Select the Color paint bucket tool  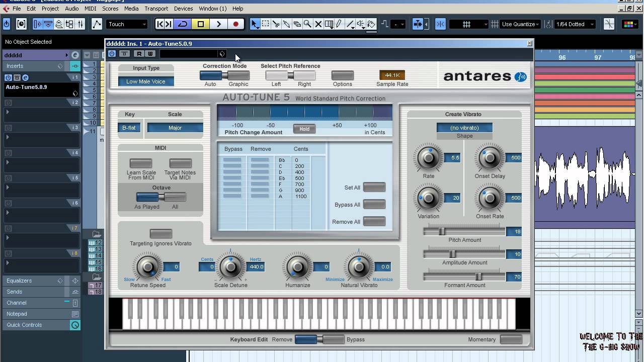(x=371, y=24)
